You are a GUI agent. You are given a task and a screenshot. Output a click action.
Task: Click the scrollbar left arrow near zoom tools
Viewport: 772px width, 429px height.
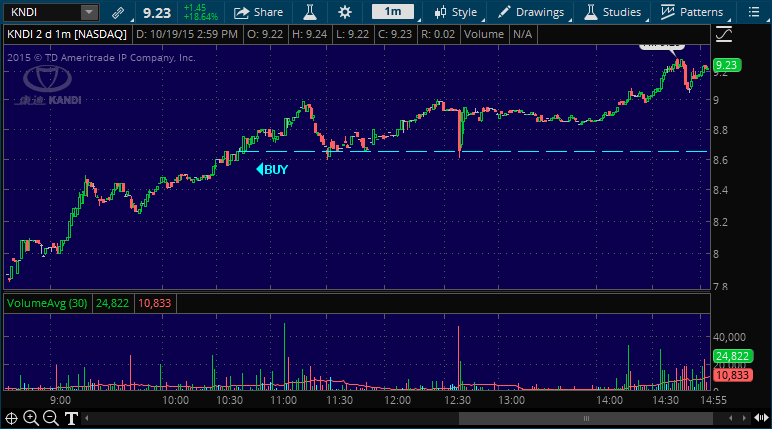coord(87,419)
